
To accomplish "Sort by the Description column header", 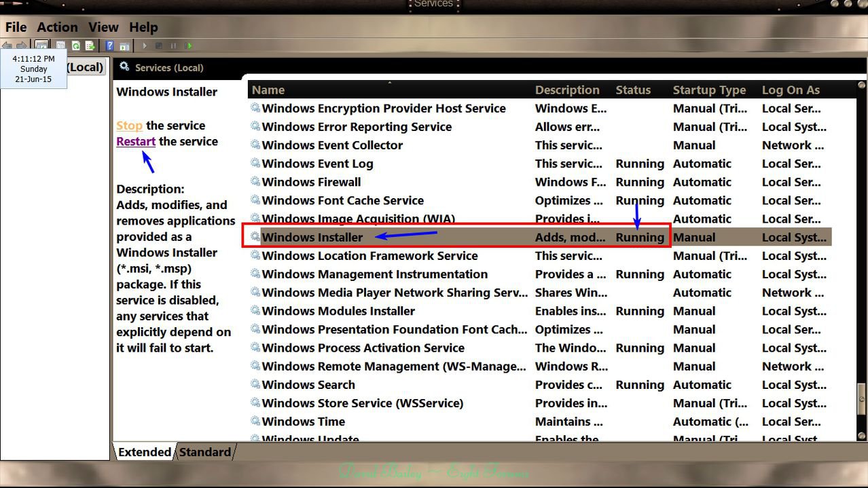I will click(x=573, y=90).
